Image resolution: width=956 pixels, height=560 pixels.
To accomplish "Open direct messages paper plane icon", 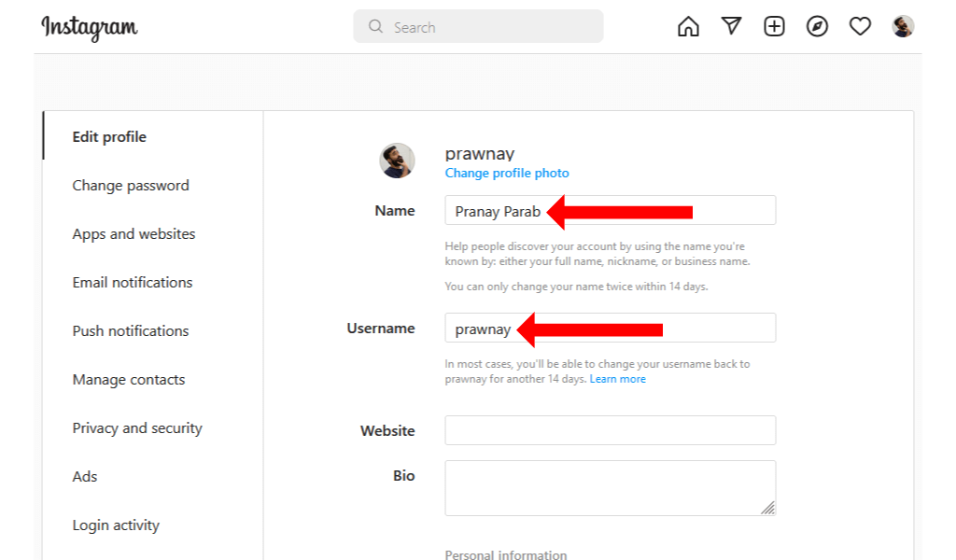I will pyautogui.click(x=731, y=27).
